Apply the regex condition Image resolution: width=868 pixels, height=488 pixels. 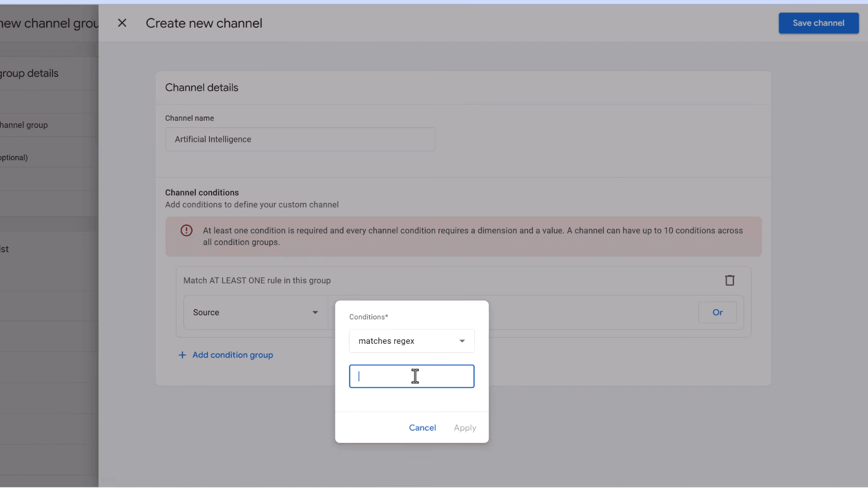pos(465,427)
